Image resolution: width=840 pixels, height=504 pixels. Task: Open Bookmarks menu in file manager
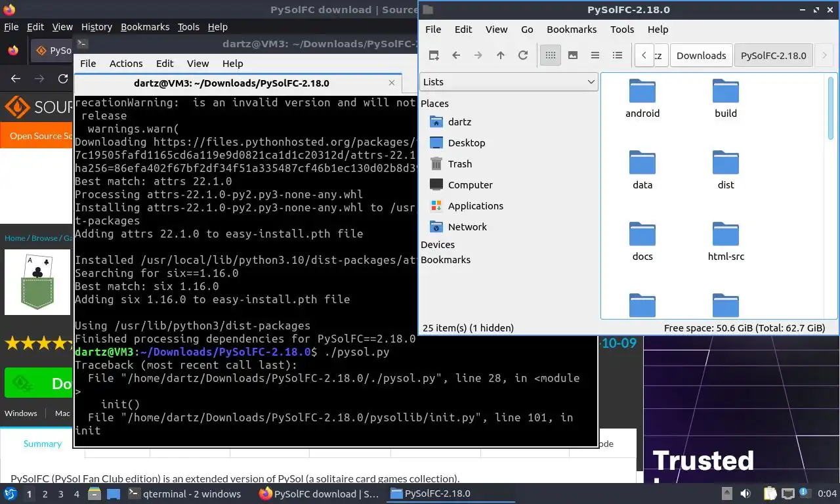click(x=572, y=29)
